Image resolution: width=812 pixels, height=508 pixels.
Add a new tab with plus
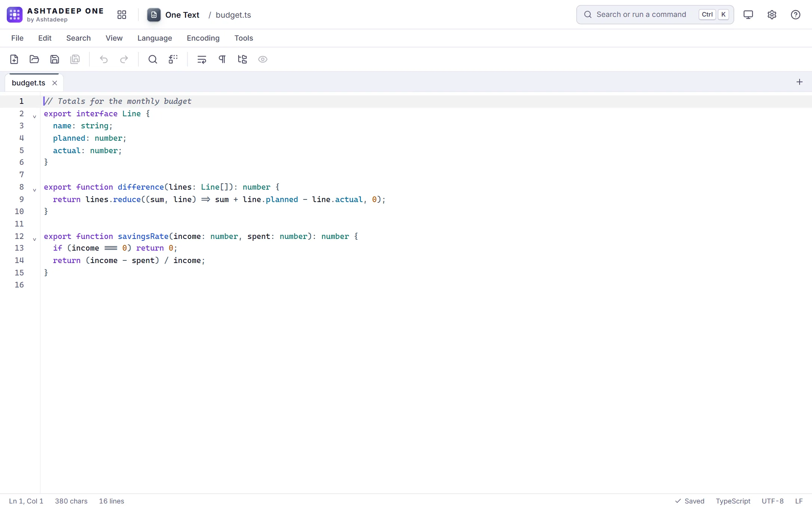click(800, 82)
